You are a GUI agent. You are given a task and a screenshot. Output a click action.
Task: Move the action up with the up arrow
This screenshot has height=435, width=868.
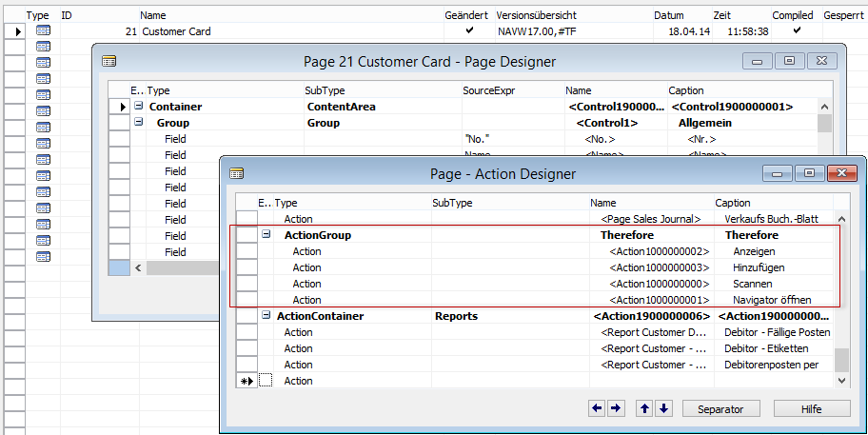644,408
